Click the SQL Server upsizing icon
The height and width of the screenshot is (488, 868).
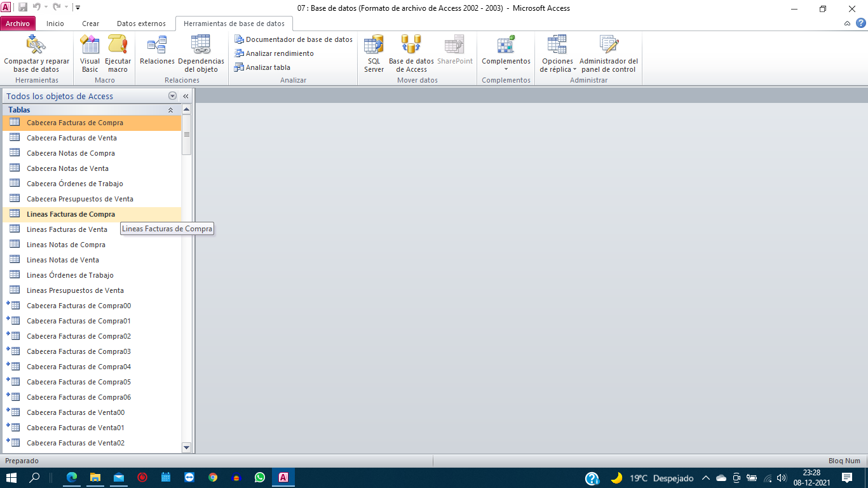(x=374, y=44)
